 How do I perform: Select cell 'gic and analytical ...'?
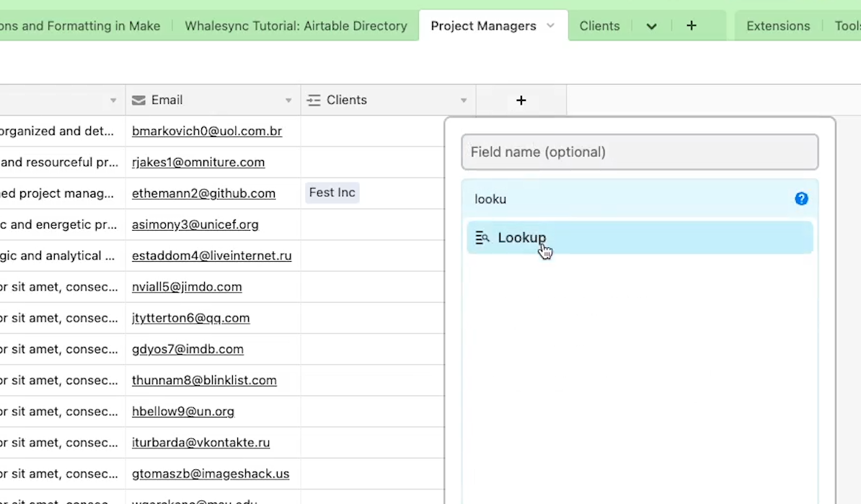coord(63,256)
